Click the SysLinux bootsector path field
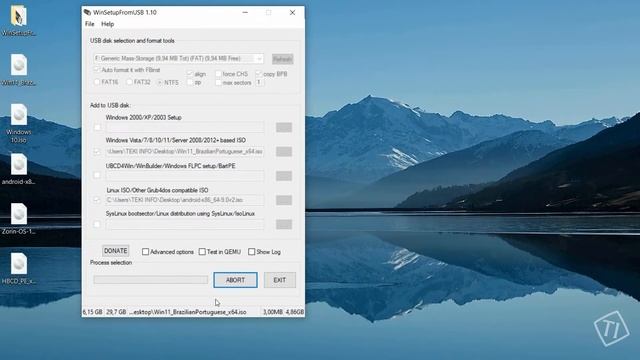The height and width of the screenshot is (360, 640). pyautogui.click(x=185, y=224)
